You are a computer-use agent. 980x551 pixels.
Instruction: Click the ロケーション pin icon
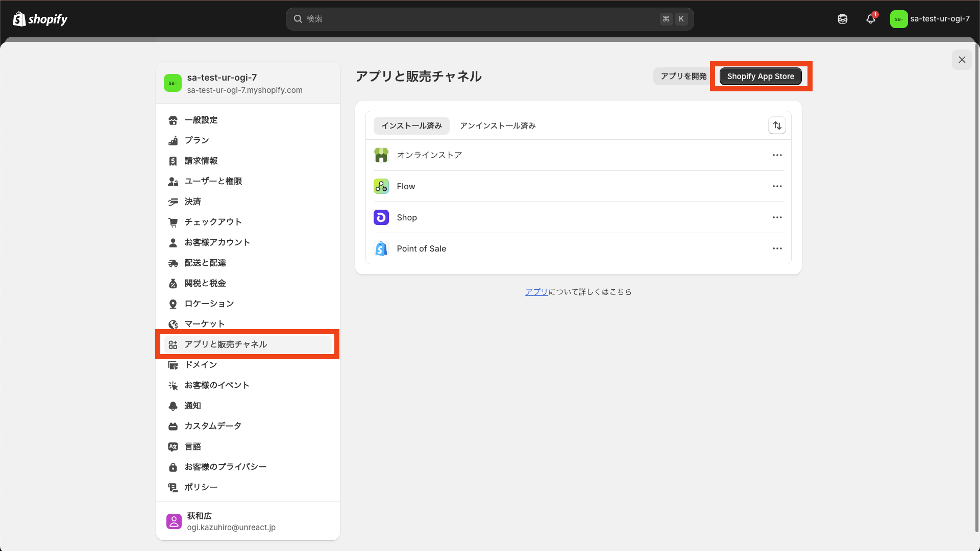point(174,304)
